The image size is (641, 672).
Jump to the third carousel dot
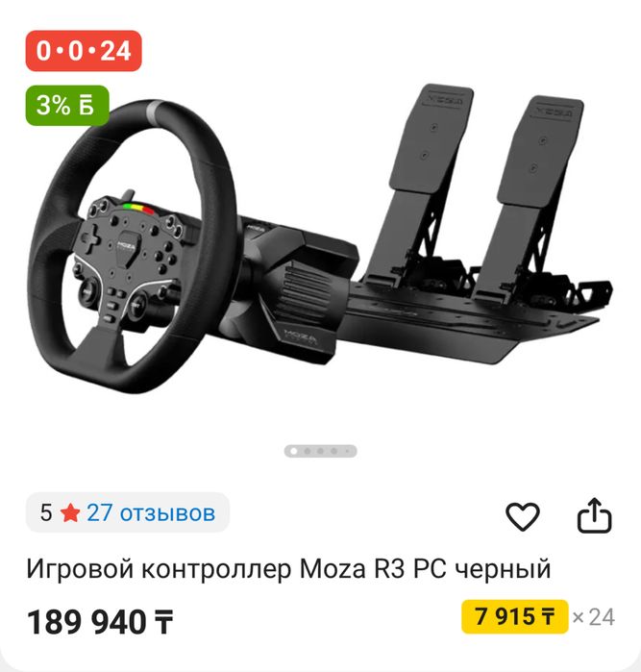click(x=321, y=451)
